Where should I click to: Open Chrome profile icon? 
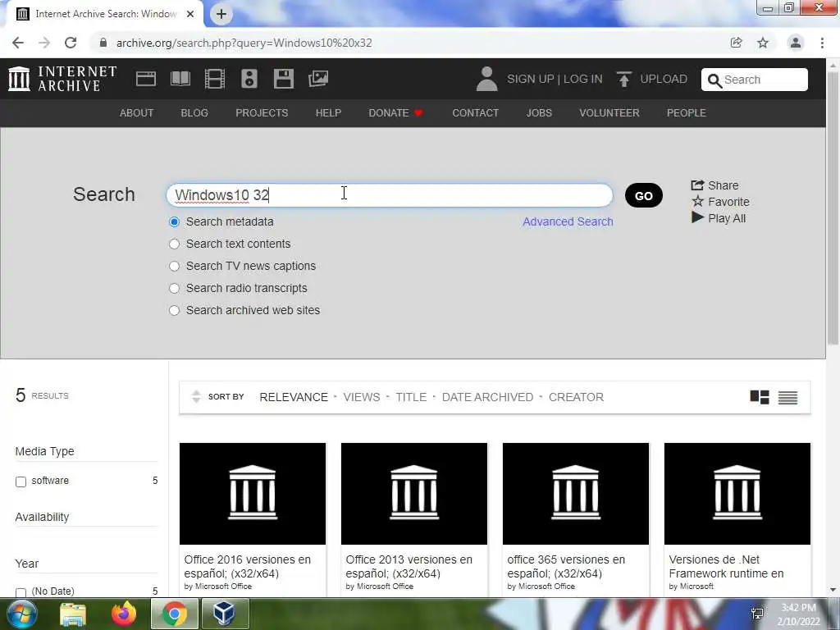796,43
